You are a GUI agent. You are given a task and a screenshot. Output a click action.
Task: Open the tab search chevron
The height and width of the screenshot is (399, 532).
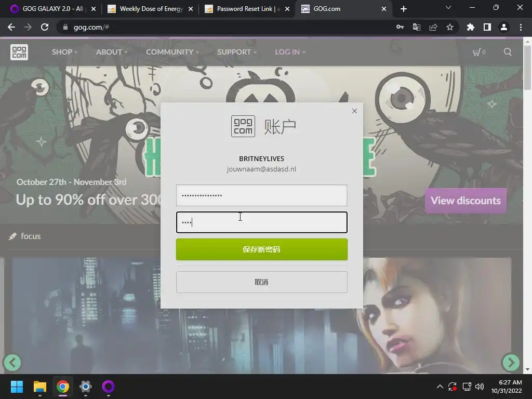click(448, 7)
